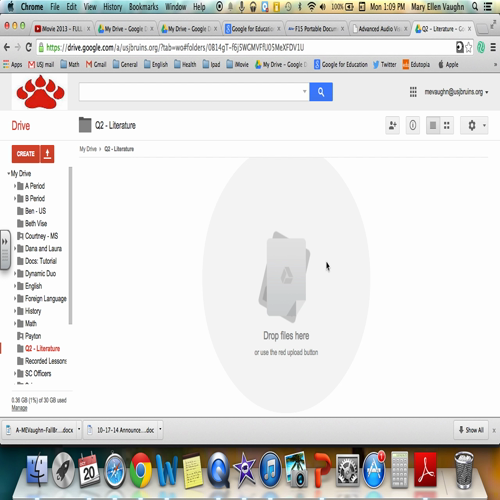Open the iMovie bookmarks folder

[237, 64]
